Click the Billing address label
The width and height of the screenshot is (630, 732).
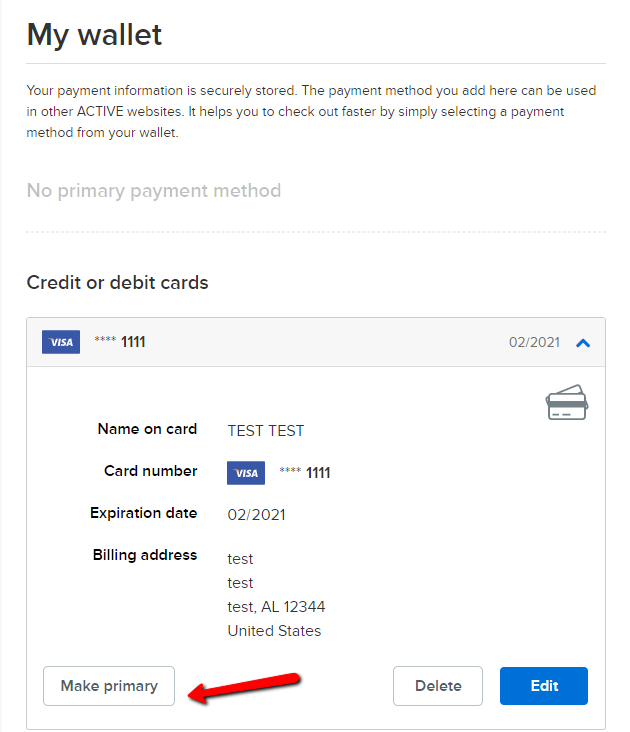pos(145,555)
